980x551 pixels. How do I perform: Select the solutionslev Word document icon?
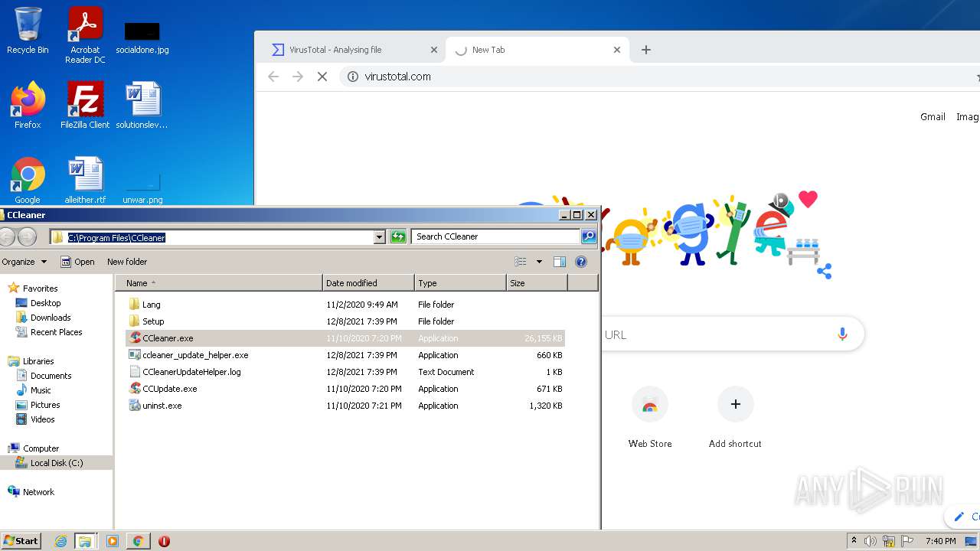[142, 105]
